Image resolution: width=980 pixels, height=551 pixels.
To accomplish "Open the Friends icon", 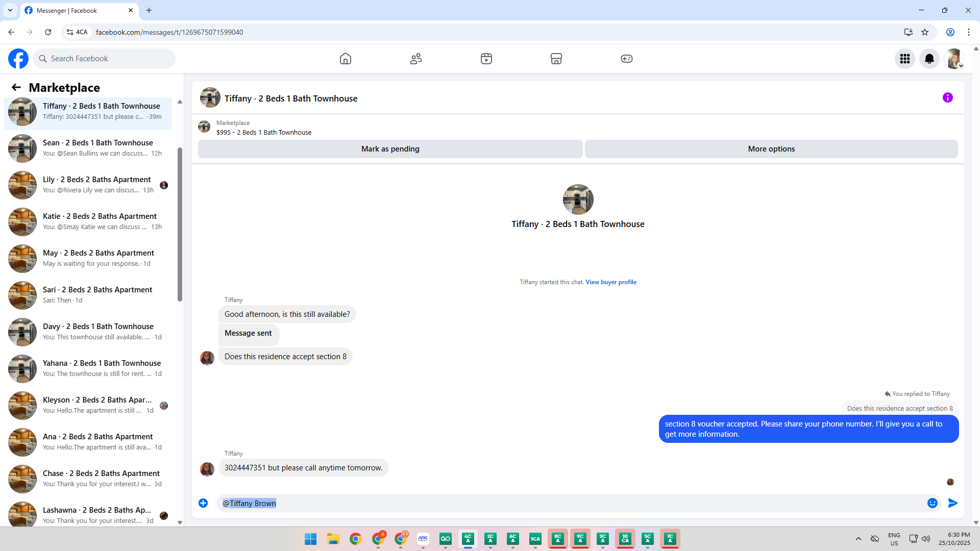I will pos(416,59).
